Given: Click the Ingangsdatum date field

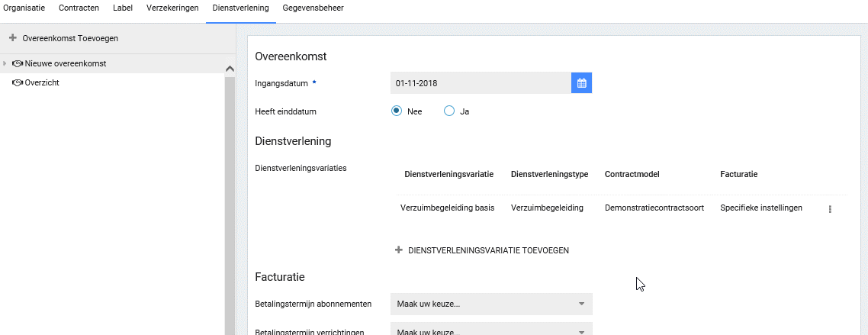Looking at the screenshot, I should [480, 83].
